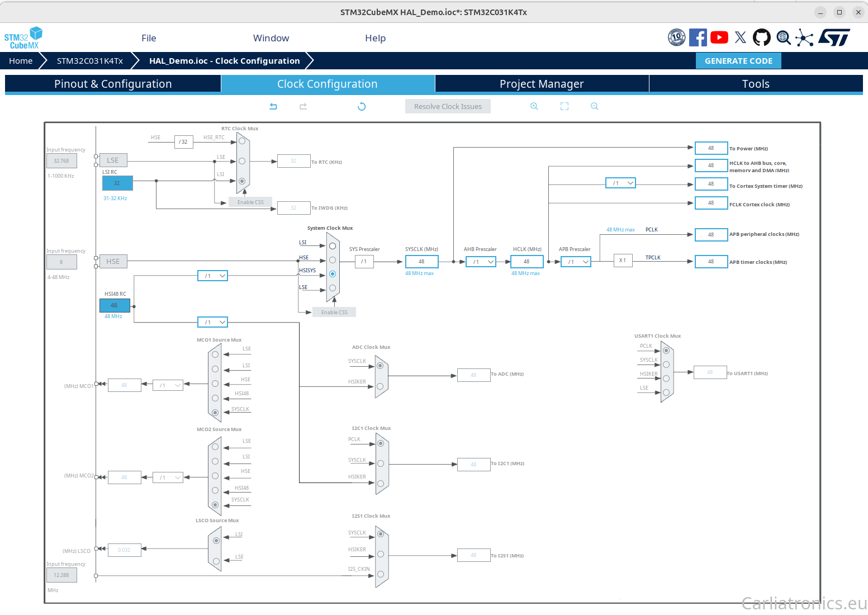Select SYSCLK on I2C1 Clock Mux
Image resolution: width=868 pixels, height=615 pixels.
click(381, 463)
